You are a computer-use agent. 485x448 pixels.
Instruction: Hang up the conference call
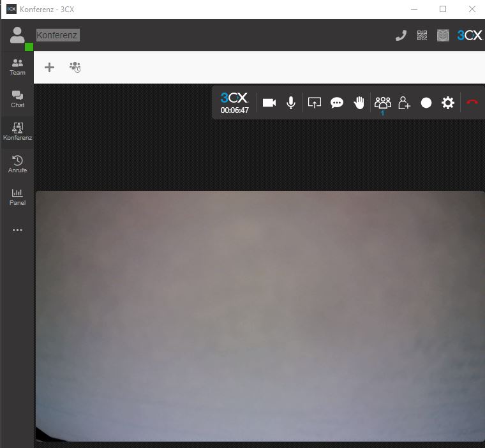[472, 102]
